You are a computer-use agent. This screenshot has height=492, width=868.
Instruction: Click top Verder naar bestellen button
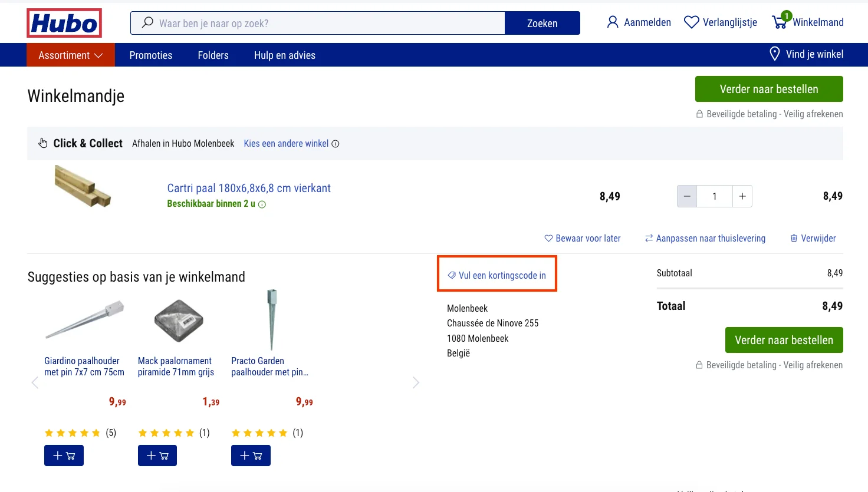tap(769, 89)
